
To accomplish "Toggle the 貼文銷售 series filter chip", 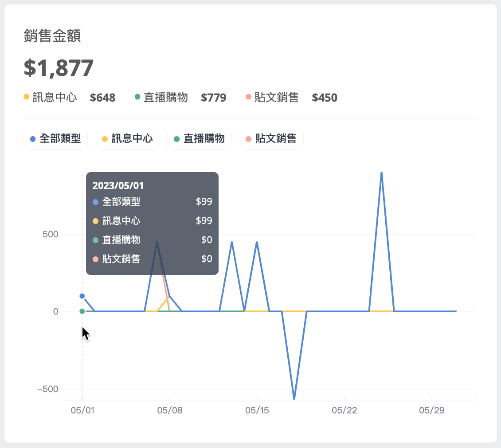I will coord(271,138).
